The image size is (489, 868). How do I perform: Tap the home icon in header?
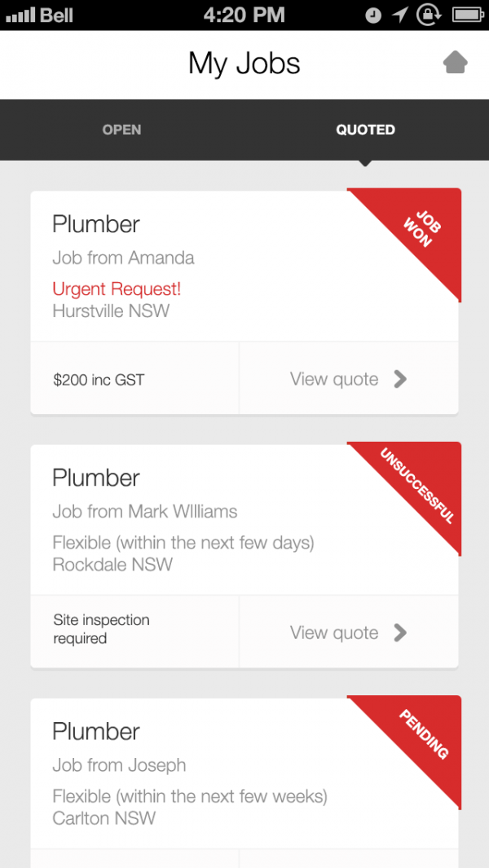tap(456, 62)
